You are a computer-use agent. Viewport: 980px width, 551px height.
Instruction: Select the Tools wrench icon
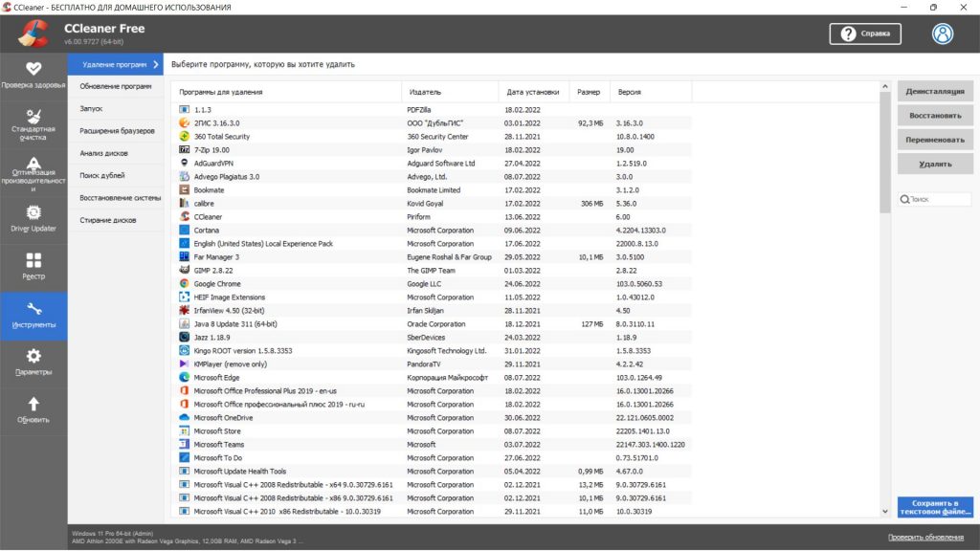point(33,309)
